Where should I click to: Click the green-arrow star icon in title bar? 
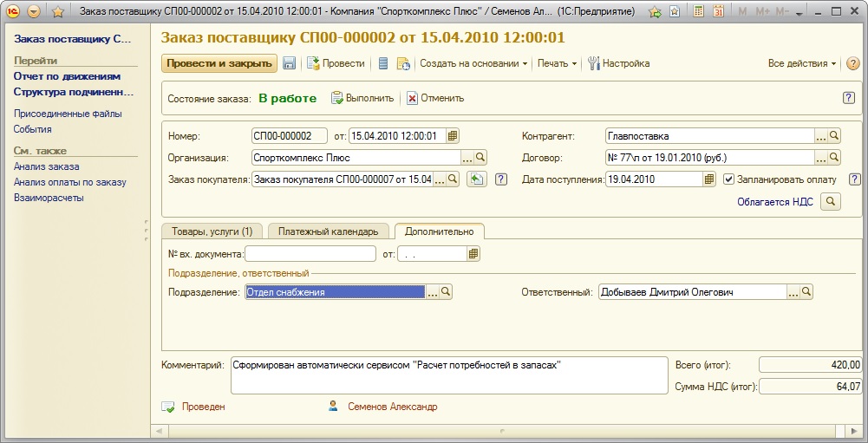(655, 11)
